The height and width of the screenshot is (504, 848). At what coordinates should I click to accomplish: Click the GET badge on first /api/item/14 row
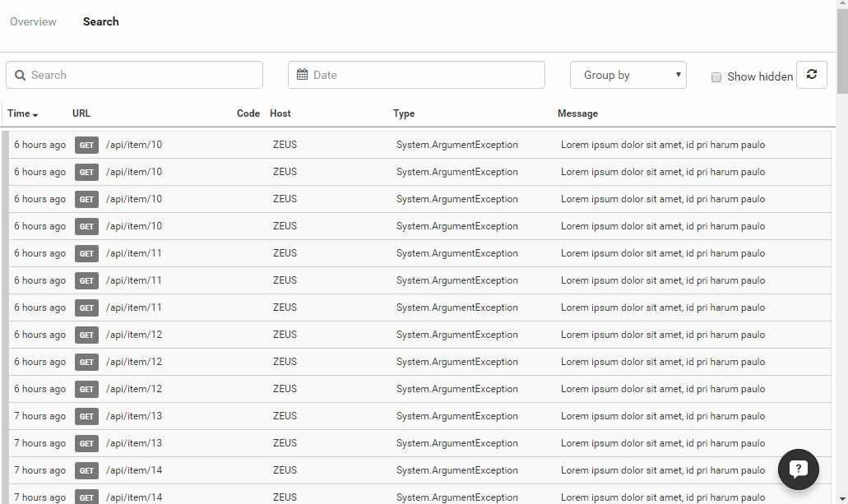pyautogui.click(x=86, y=470)
